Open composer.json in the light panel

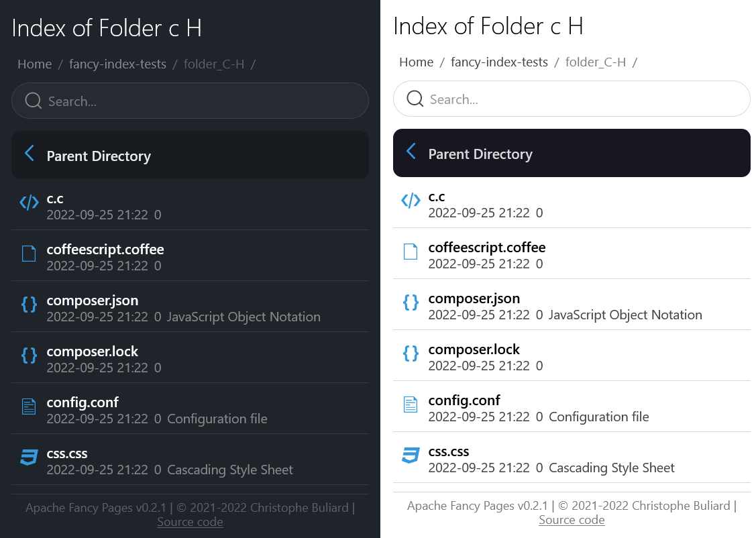[x=474, y=299]
